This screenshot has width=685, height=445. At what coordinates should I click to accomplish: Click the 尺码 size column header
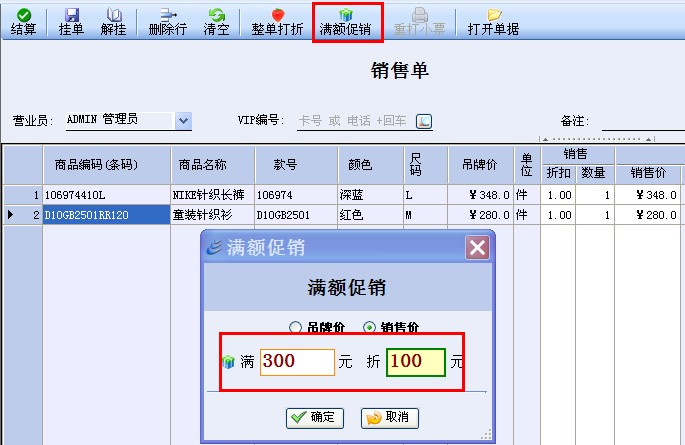tap(426, 165)
